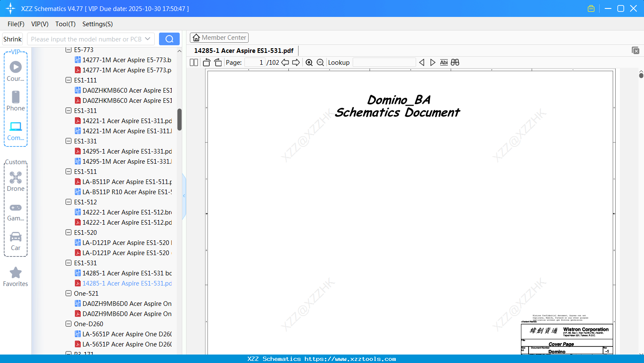644x363 pixels.
Task: Open the Favorites star
Action: click(x=16, y=277)
